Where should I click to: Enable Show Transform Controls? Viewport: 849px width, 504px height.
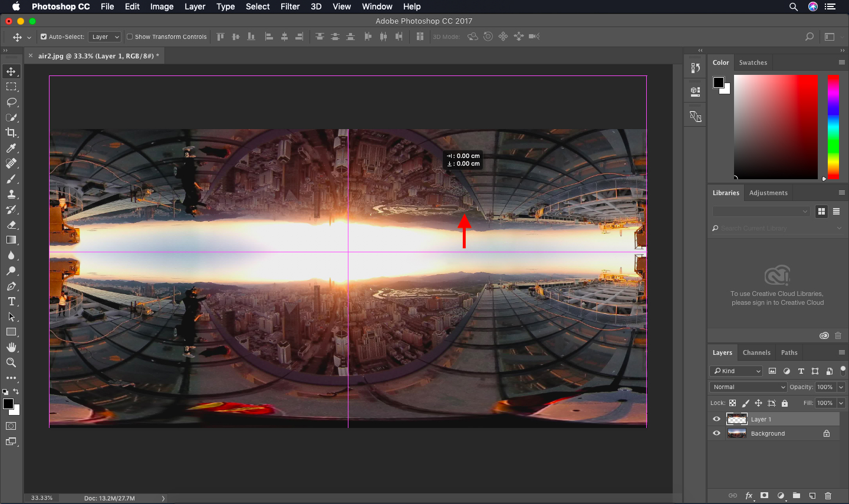tap(130, 37)
